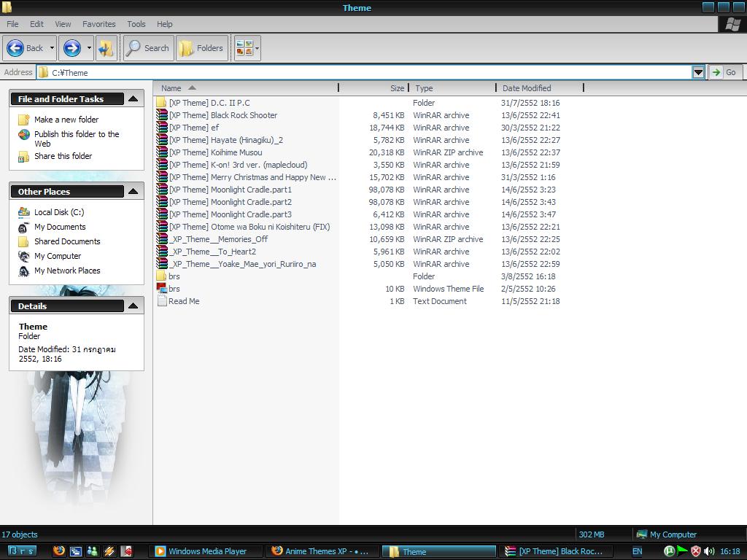Select Hayate (Hinagiku)_2 archive icon

[x=161, y=139]
